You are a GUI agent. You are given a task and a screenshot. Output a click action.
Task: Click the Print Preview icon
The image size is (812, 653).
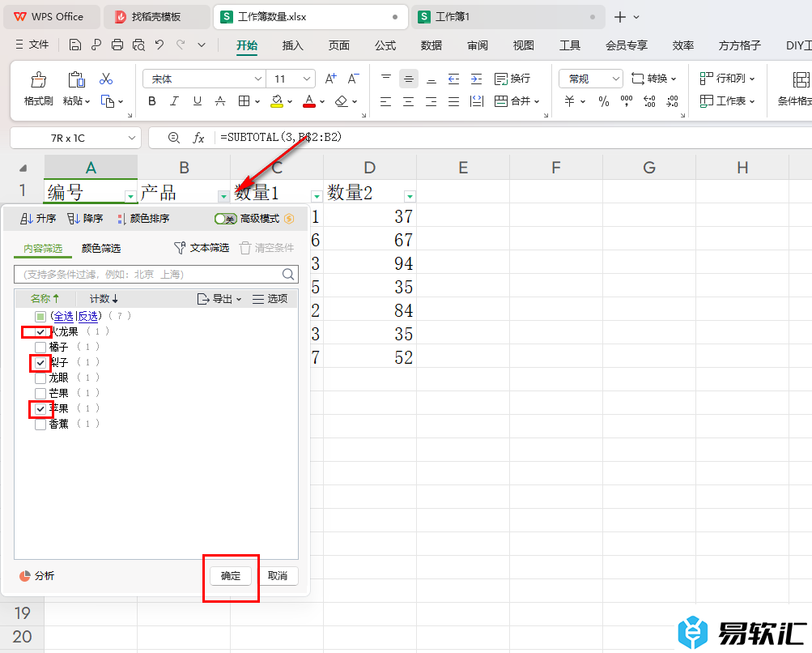[x=138, y=45]
